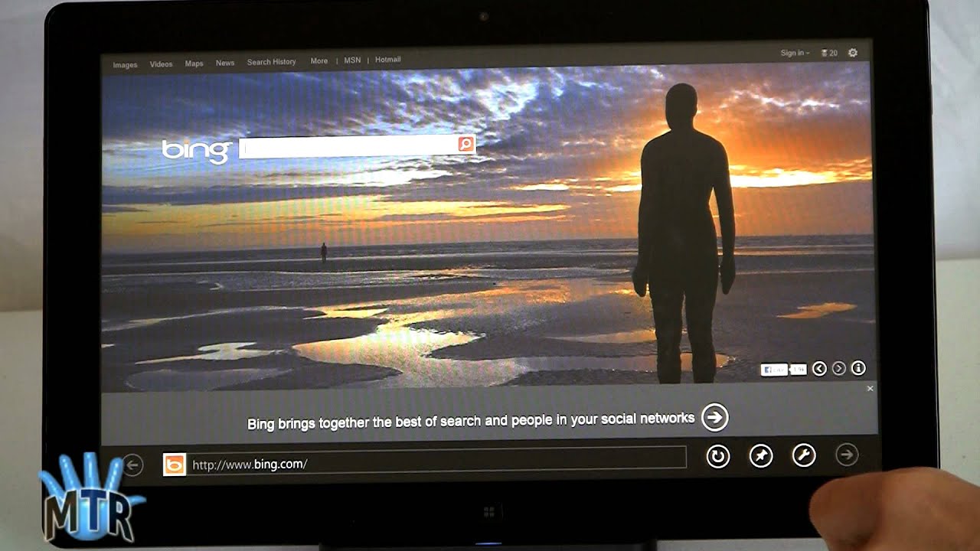Click the orange Bing search magnifier button
980x551 pixels.
(x=465, y=144)
